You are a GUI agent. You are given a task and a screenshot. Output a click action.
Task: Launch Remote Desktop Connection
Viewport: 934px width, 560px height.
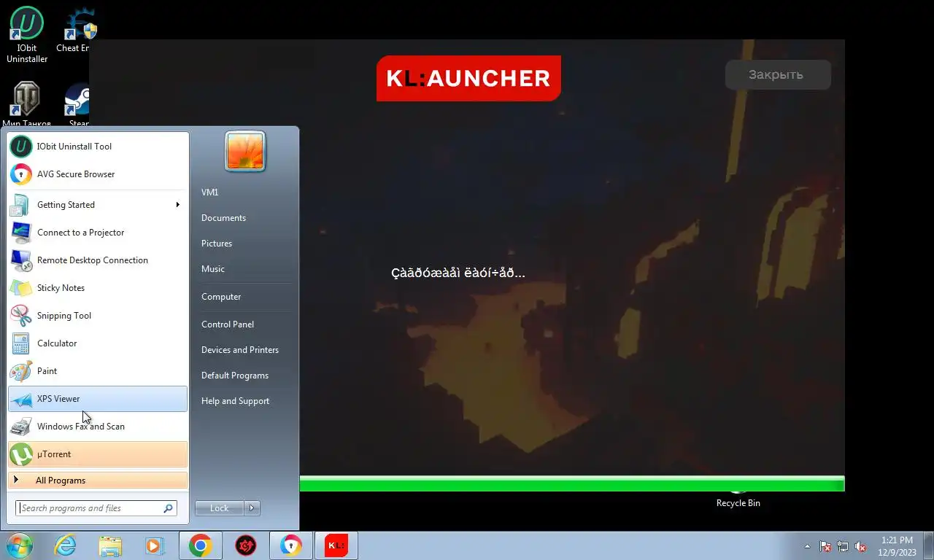pyautogui.click(x=98, y=260)
